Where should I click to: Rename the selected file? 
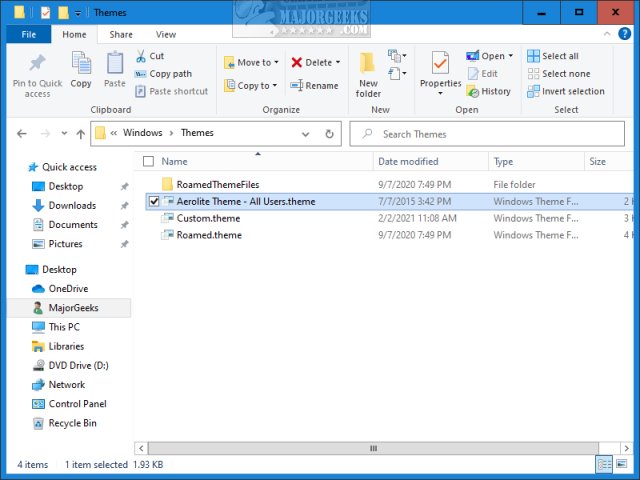coord(314,86)
